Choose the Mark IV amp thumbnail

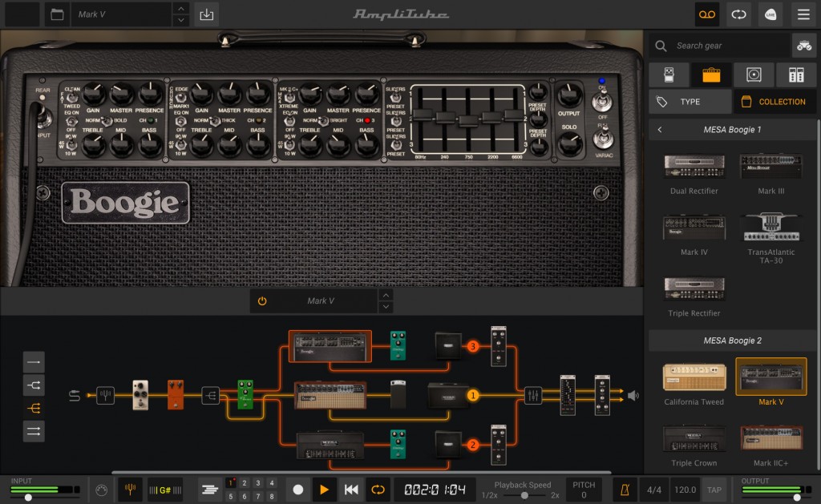[694, 228]
